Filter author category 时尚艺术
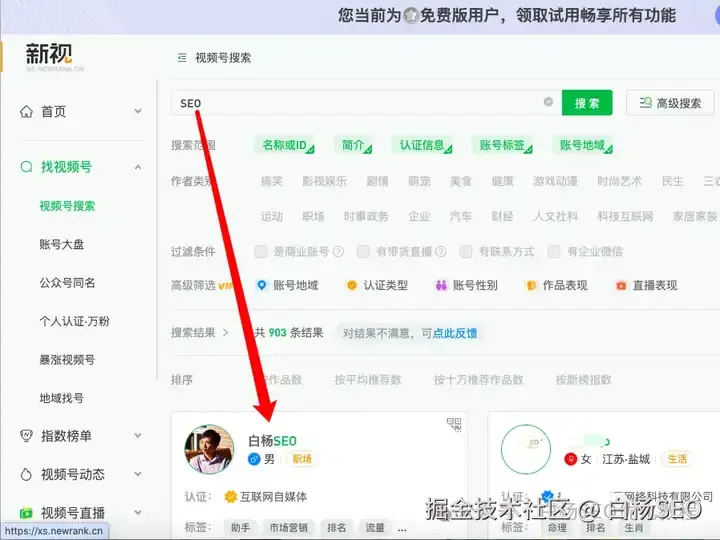Screen dimensions: 720x540 point(619,181)
